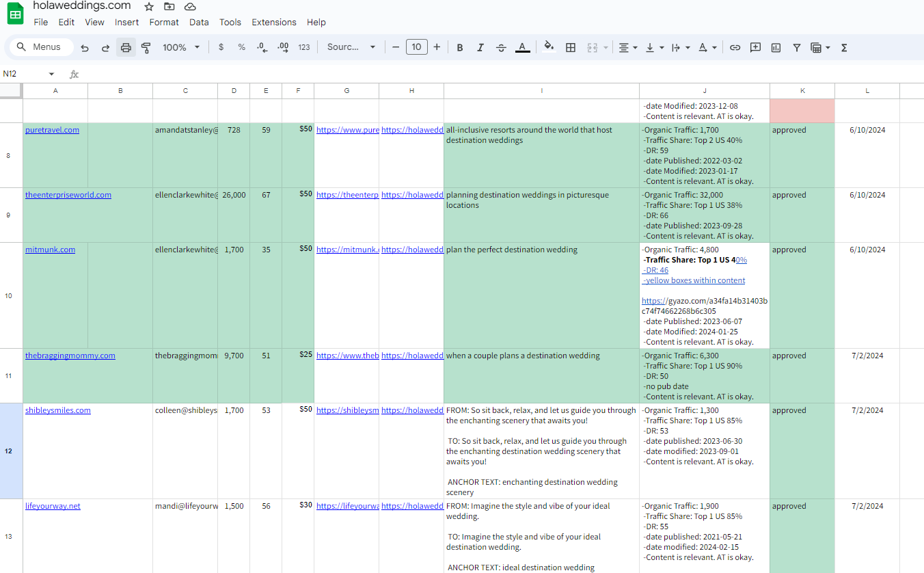The width and height of the screenshot is (924, 573).
Task: Open the Help menu
Action: pos(316,22)
